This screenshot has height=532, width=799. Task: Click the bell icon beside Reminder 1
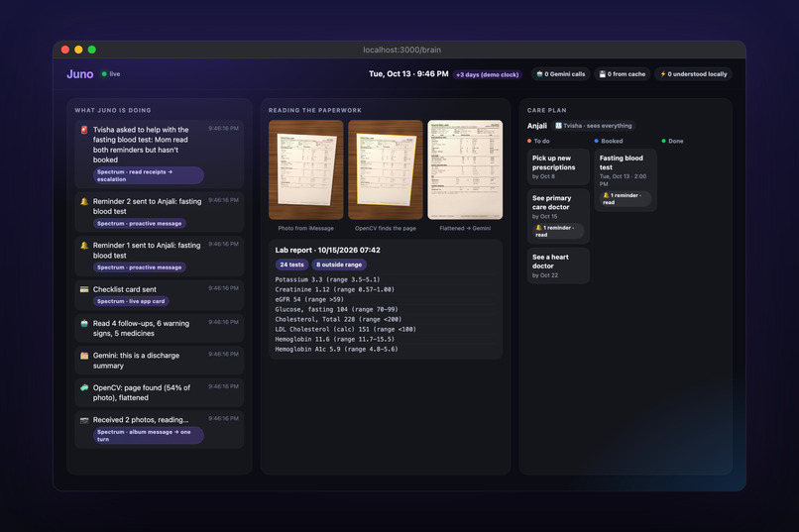tap(84, 246)
